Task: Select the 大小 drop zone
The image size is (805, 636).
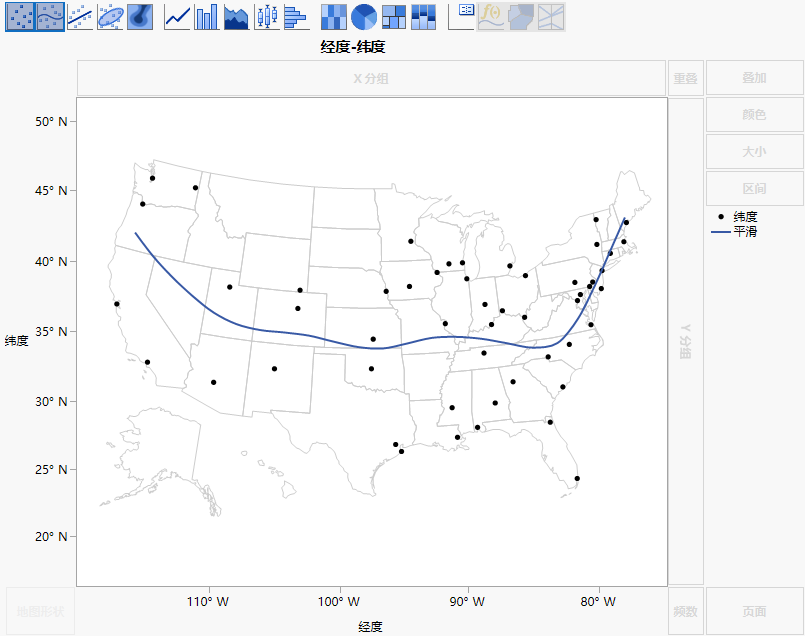Action: (x=754, y=151)
